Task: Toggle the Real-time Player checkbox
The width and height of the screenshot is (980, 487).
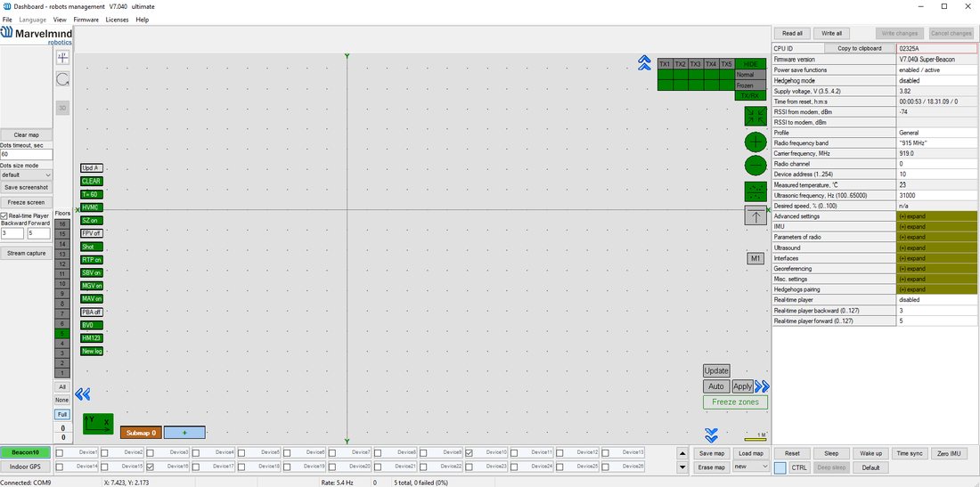Action: pos(4,216)
